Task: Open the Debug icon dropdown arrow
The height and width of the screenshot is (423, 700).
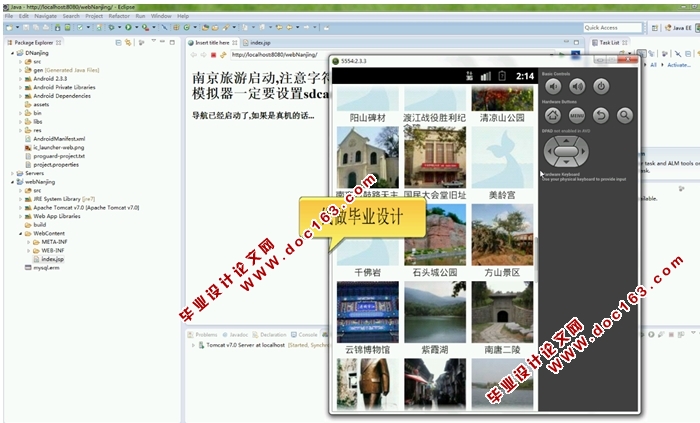Action: coord(120,28)
